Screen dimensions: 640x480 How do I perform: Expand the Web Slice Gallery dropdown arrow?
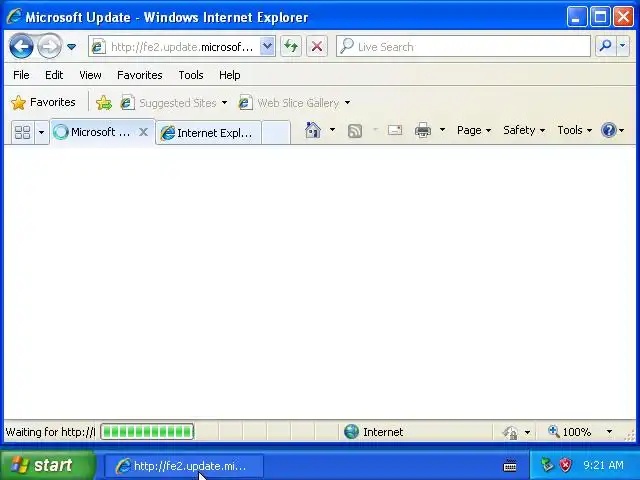(x=347, y=103)
